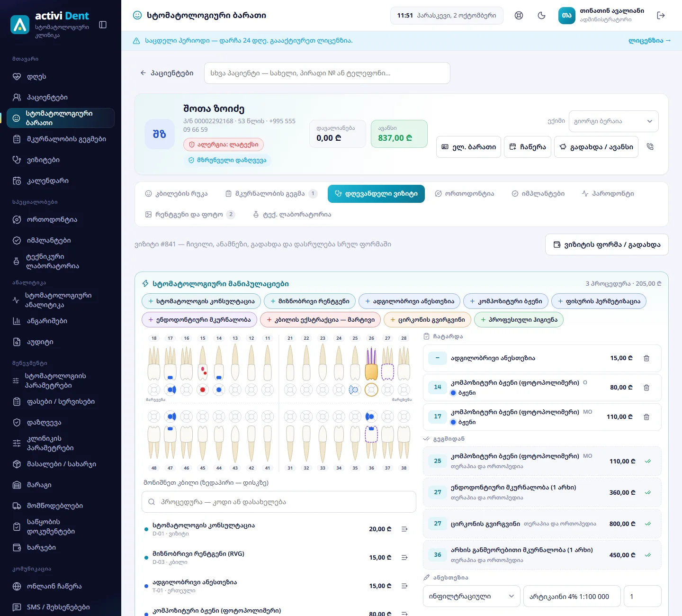Add the კბილის ექსტრაქცია — მარტივი chip

[x=321, y=320]
